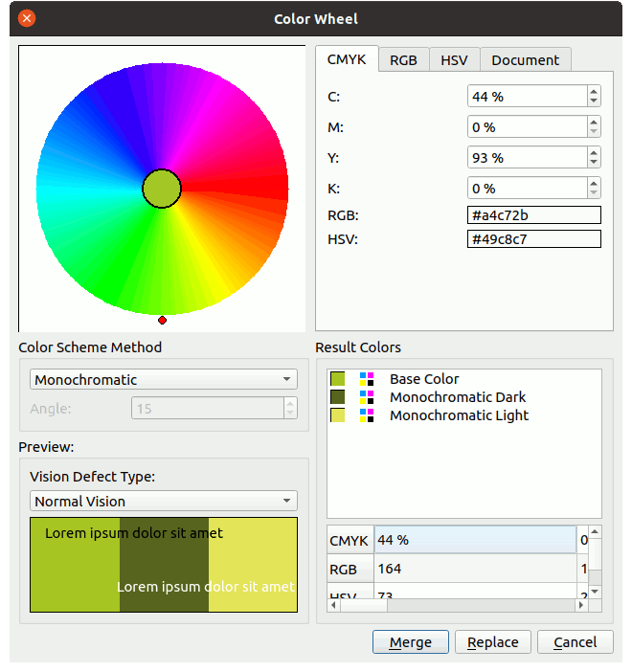The height and width of the screenshot is (672, 632).
Task: Open the Document tab
Action: pyautogui.click(x=525, y=59)
